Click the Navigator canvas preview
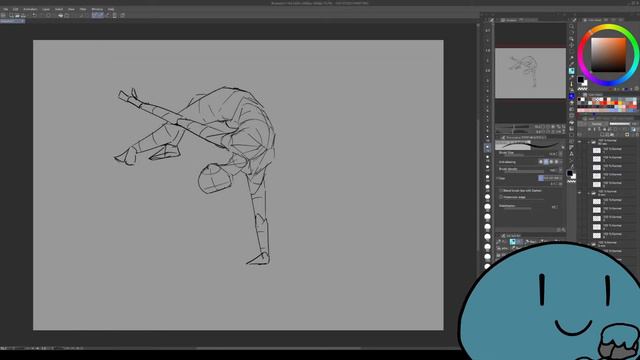This screenshot has width=640, height=360. click(x=530, y=73)
